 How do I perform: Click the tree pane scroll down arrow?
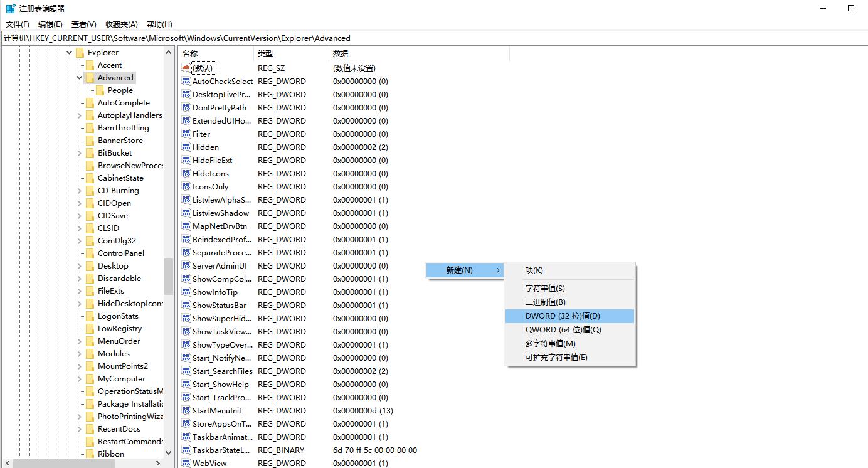click(x=168, y=453)
